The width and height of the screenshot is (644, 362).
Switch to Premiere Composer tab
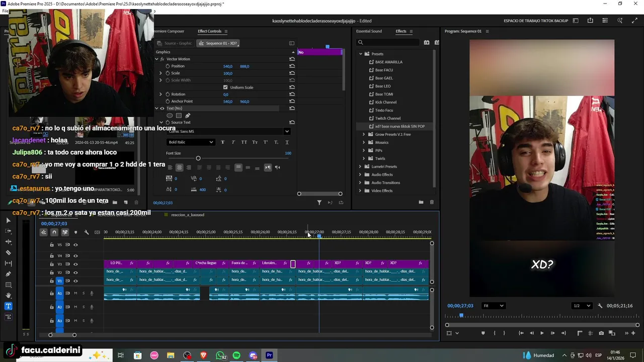[x=169, y=31]
